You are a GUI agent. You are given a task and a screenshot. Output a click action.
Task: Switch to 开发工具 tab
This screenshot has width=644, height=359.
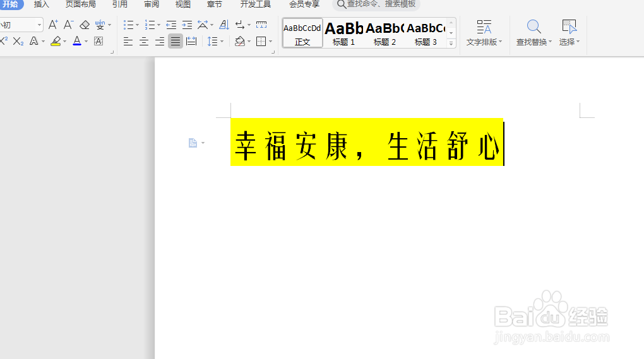(256, 4)
